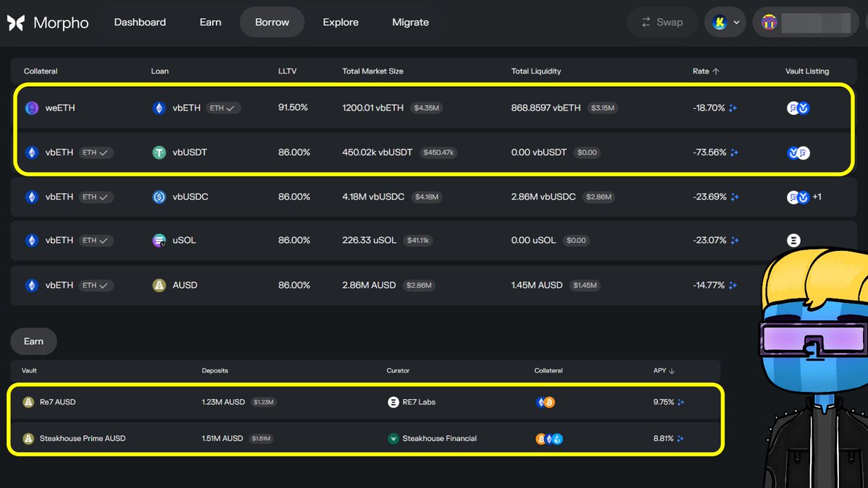Screen dimensions: 868x488
Task: Click vault listing icons in weETH row
Action: (798, 108)
